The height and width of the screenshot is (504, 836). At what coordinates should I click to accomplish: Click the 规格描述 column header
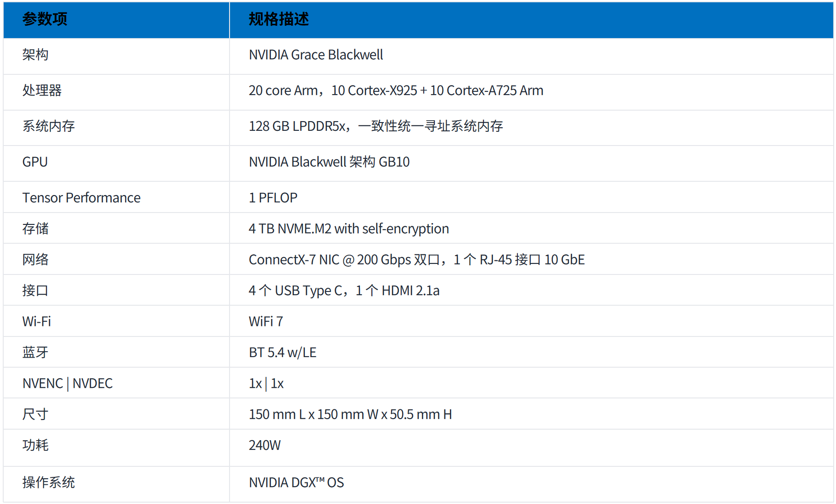pos(279,19)
